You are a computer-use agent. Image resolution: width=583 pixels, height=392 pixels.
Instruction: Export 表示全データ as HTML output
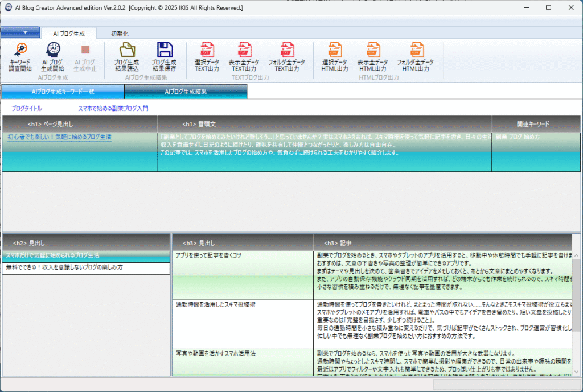click(x=373, y=57)
